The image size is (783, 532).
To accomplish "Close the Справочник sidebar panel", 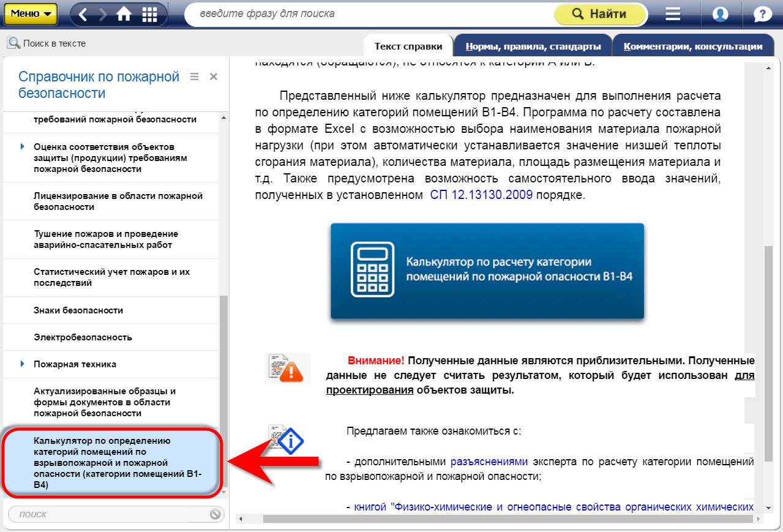I will tap(214, 77).
